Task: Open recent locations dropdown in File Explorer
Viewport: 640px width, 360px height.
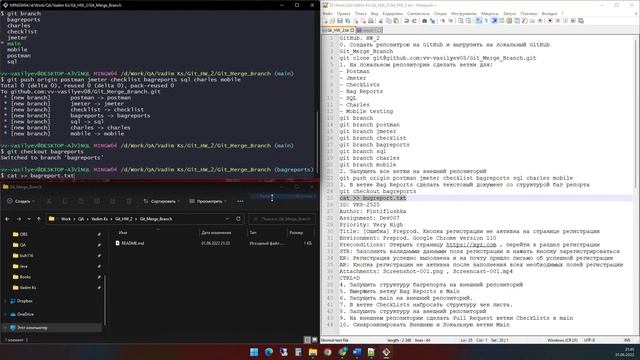Action: 29,219
